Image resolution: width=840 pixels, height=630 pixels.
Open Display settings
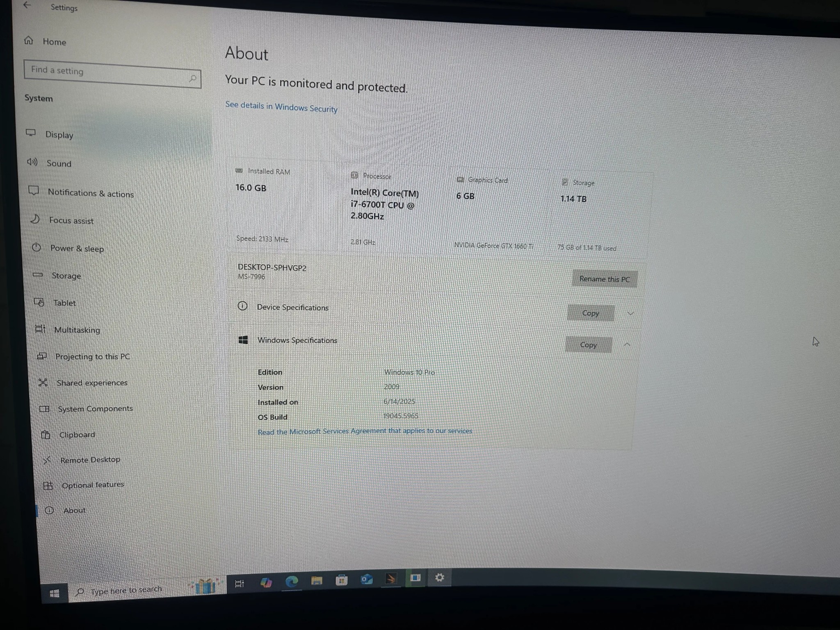tap(59, 135)
